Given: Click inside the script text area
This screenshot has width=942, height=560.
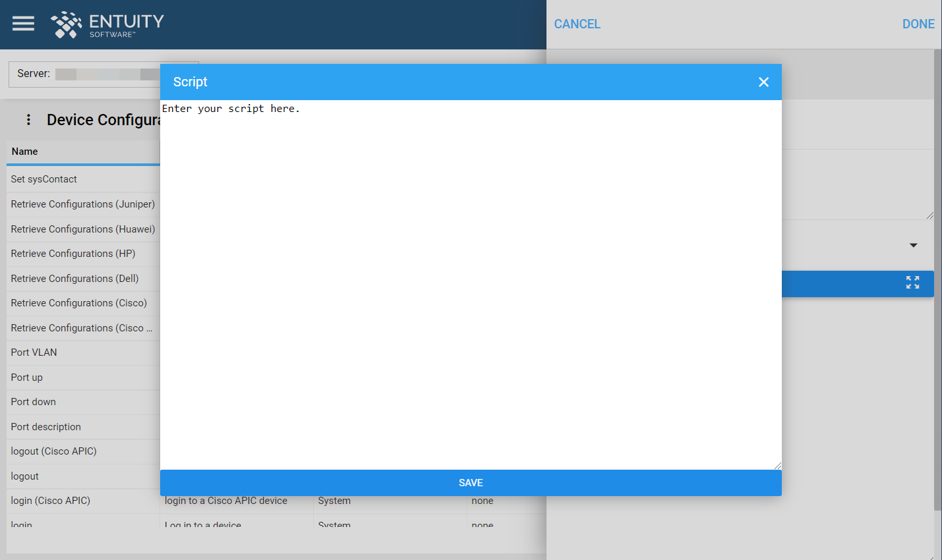Looking at the screenshot, I should (x=471, y=285).
